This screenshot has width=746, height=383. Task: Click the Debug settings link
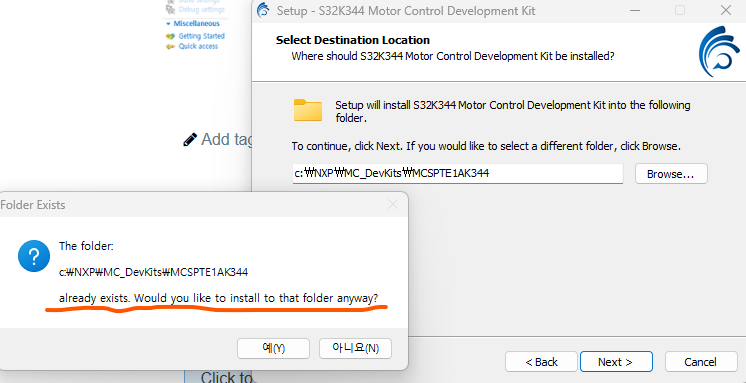[x=201, y=10]
